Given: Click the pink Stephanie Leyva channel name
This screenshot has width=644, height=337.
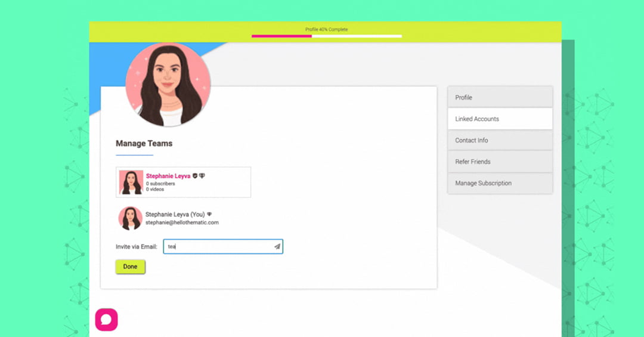Looking at the screenshot, I should pyautogui.click(x=168, y=176).
